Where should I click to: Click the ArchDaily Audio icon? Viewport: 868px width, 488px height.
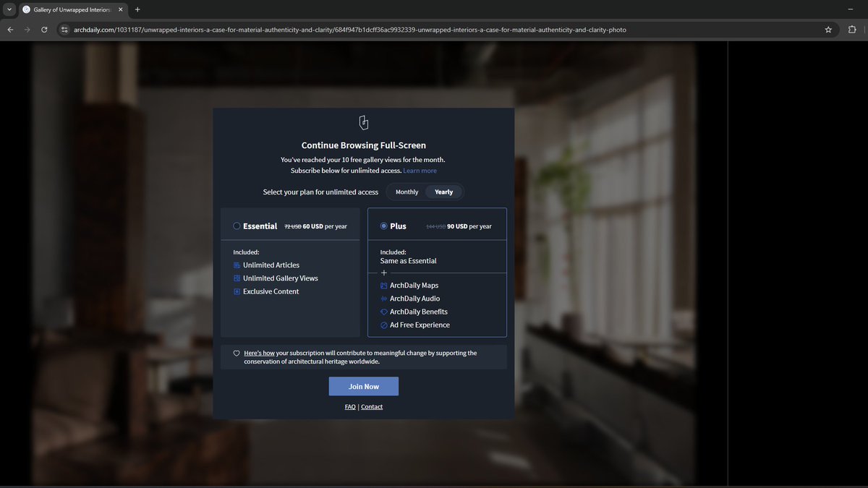384,299
